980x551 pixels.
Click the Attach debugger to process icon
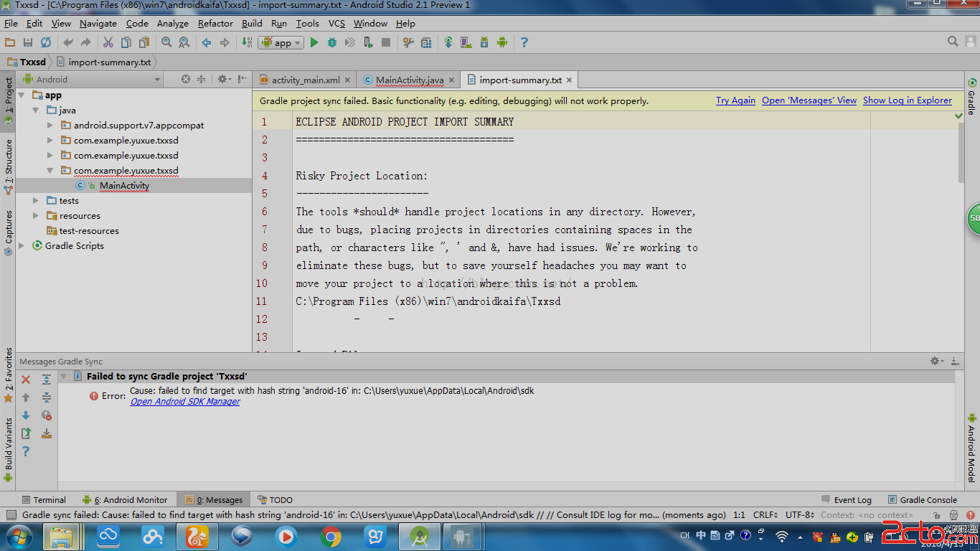click(x=367, y=42)
